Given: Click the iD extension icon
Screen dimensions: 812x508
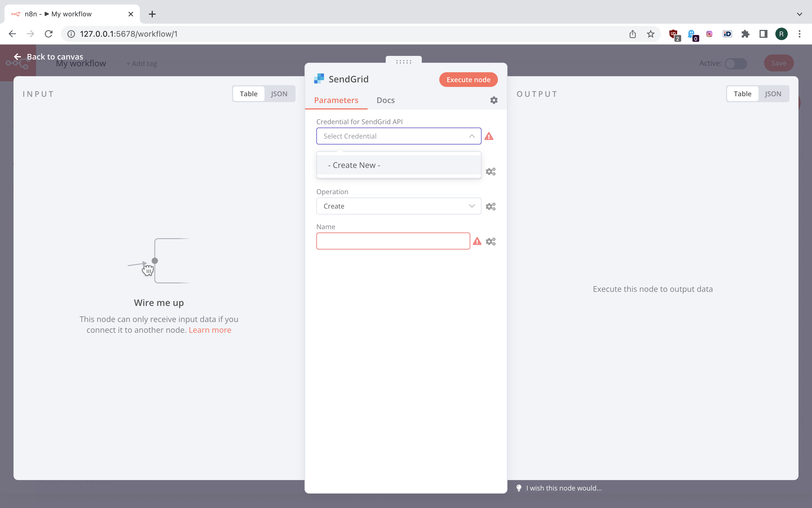Looking at the screenshot, I should 727,34.
